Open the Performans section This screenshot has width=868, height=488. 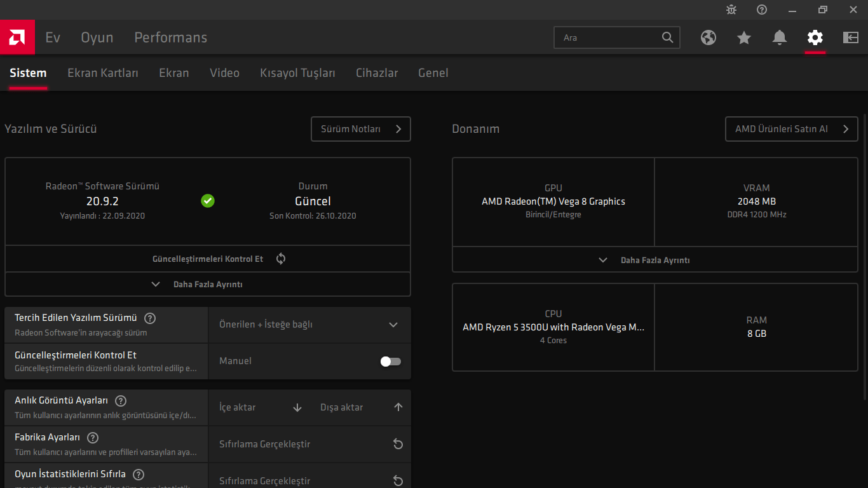coord(171,37)
